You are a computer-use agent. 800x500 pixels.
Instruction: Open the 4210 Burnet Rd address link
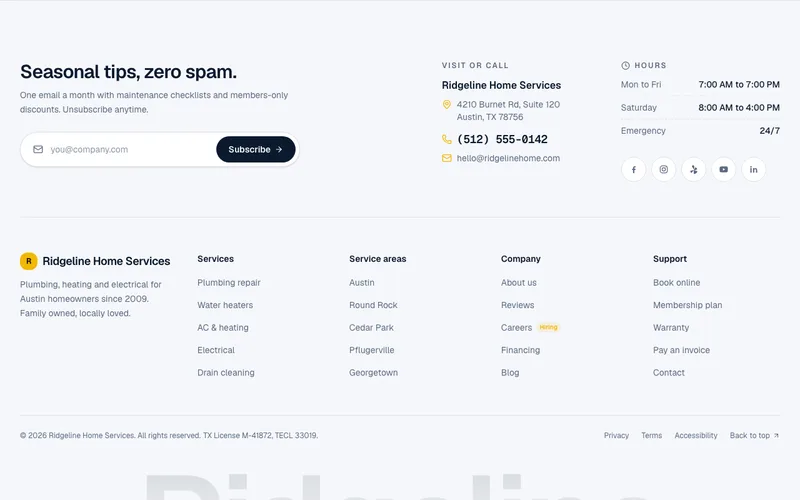[508, 111]
